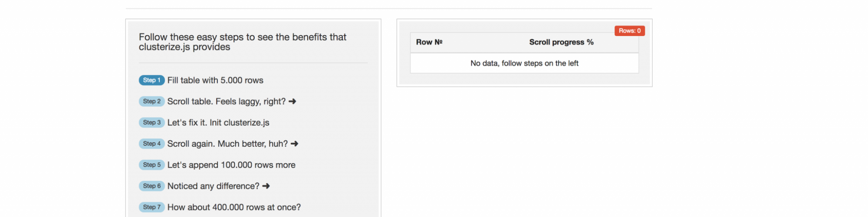The height and width of the screenshot is (217, 868).
Task: Click the Step 4 badge
Action: click(151, 144)
